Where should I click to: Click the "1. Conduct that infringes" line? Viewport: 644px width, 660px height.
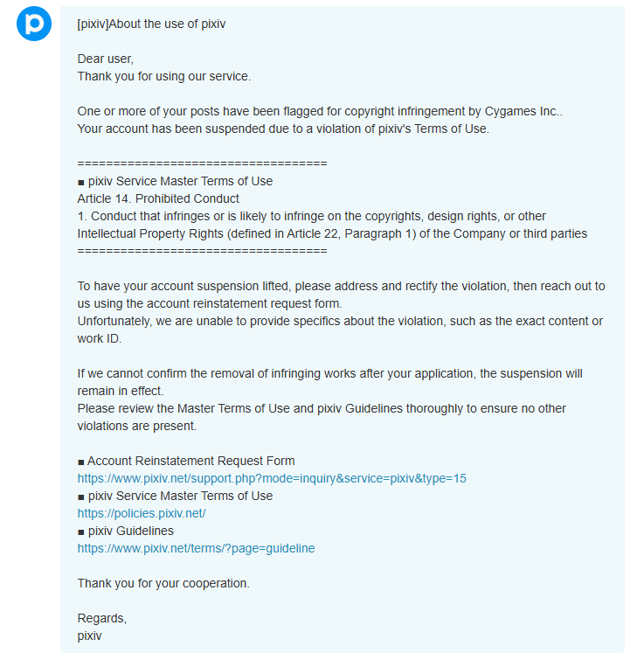[311, 216]
